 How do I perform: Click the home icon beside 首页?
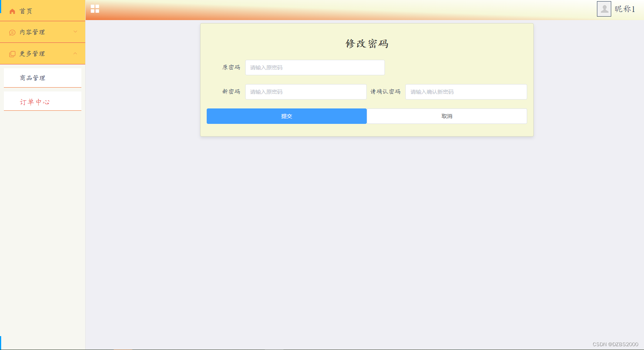tap(12, 11)
